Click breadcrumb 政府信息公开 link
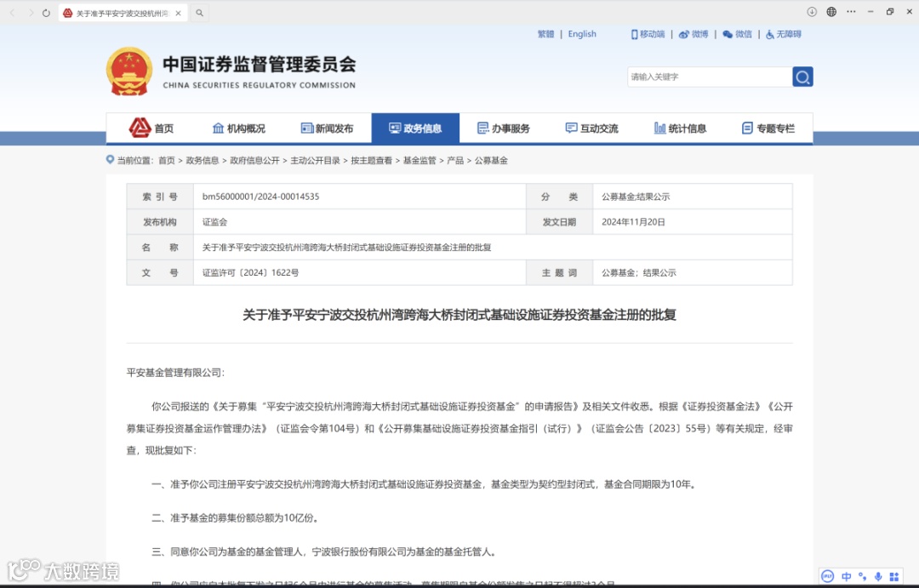The width and height of the screenshot is (919, 588). point(254,161)
